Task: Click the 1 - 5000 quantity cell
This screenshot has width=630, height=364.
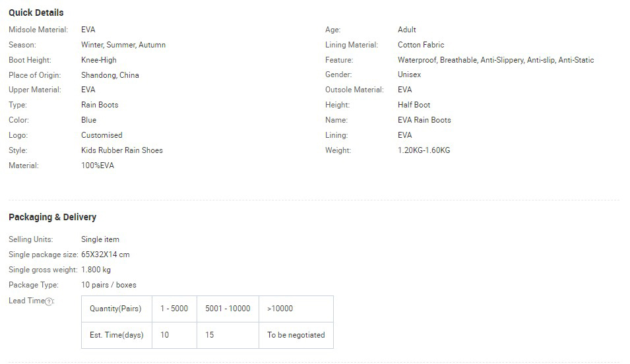Action: tap(174, 309)
